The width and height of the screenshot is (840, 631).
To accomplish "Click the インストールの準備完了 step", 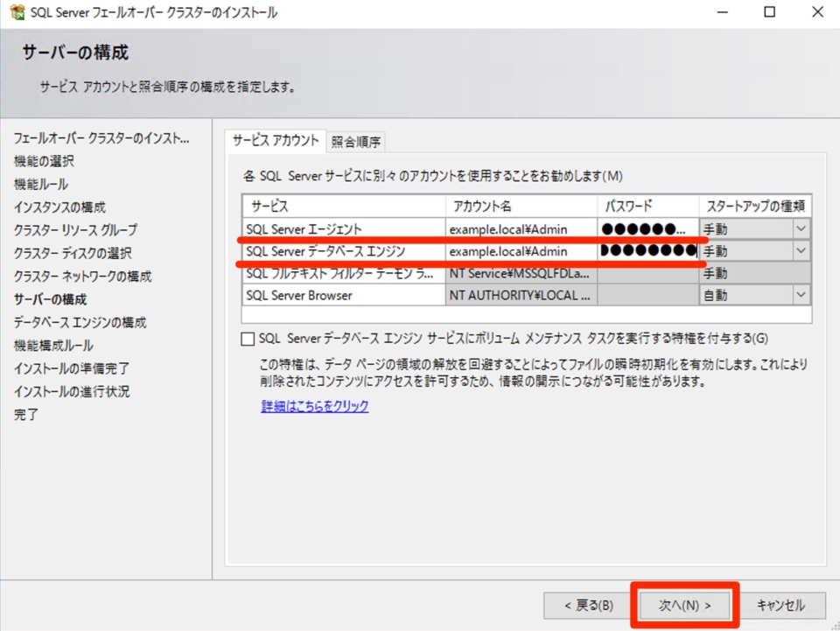I will click(71, 368).
